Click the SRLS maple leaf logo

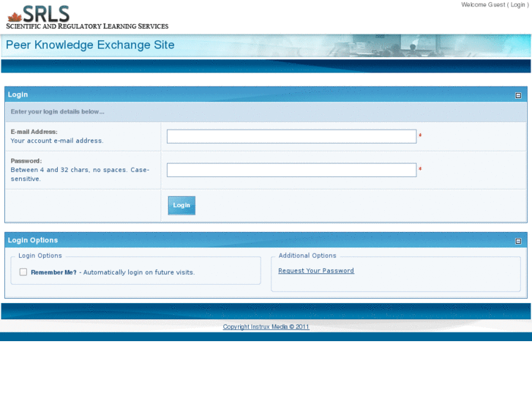(x=15, y=17)
